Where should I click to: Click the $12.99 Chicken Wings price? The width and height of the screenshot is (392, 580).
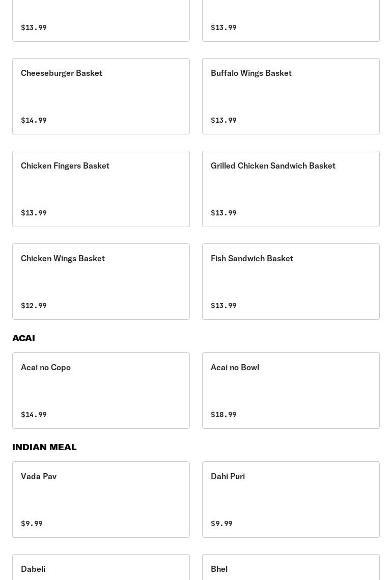34,306
